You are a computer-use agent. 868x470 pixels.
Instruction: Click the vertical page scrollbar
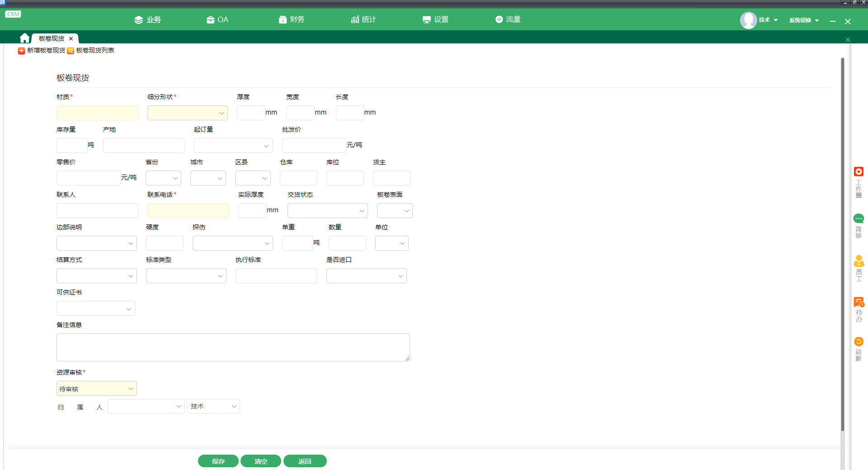842,244
